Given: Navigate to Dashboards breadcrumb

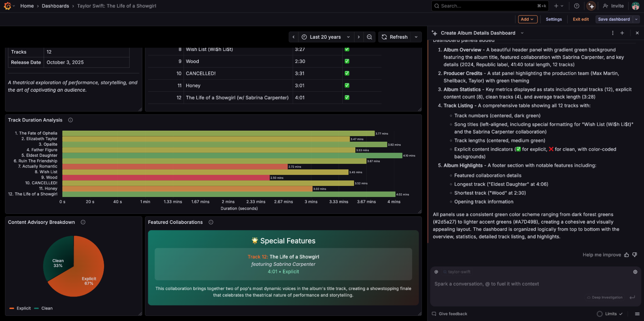Looking at the screenshot, I should [55, 6].
